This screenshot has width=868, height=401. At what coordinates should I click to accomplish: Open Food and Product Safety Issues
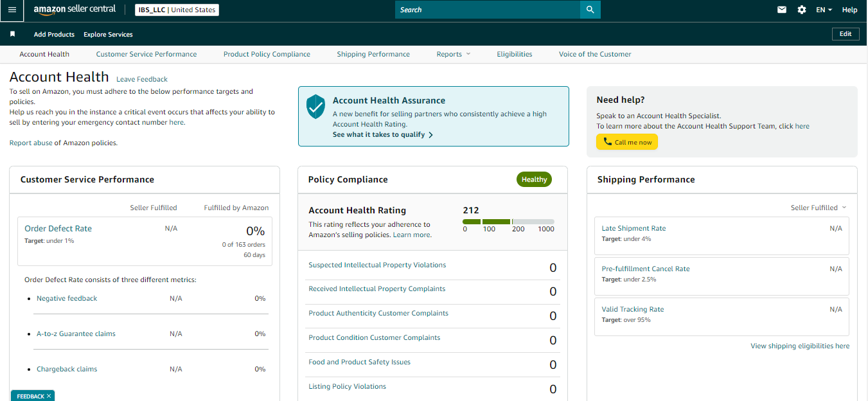pos(360,362)
